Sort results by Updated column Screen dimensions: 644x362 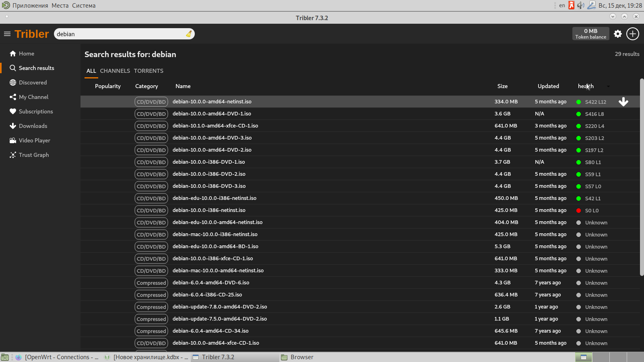pyautogui.click(x=548, y=86)
